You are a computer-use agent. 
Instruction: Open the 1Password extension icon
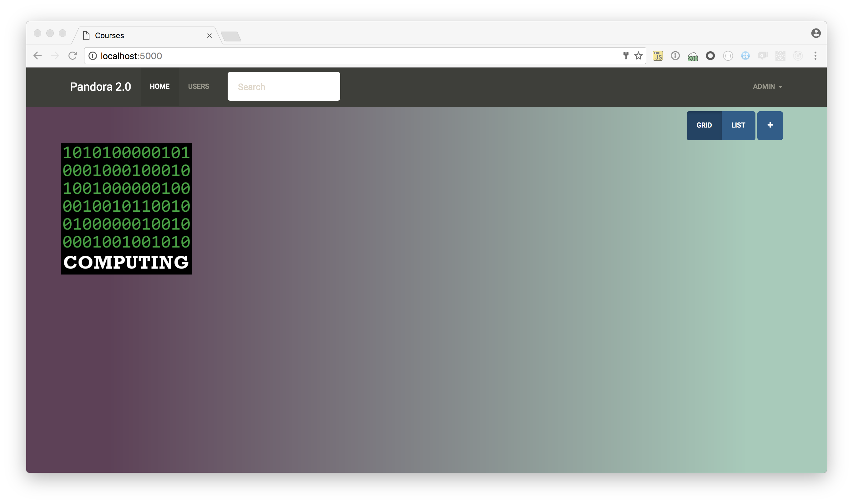675,56
